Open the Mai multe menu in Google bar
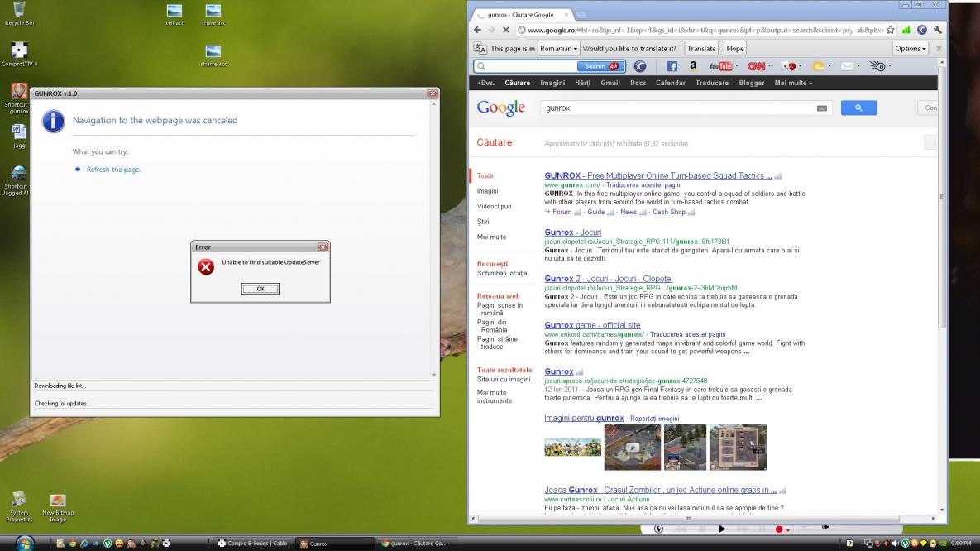Screen dimensions: 980x551 [x=793, y=83]
